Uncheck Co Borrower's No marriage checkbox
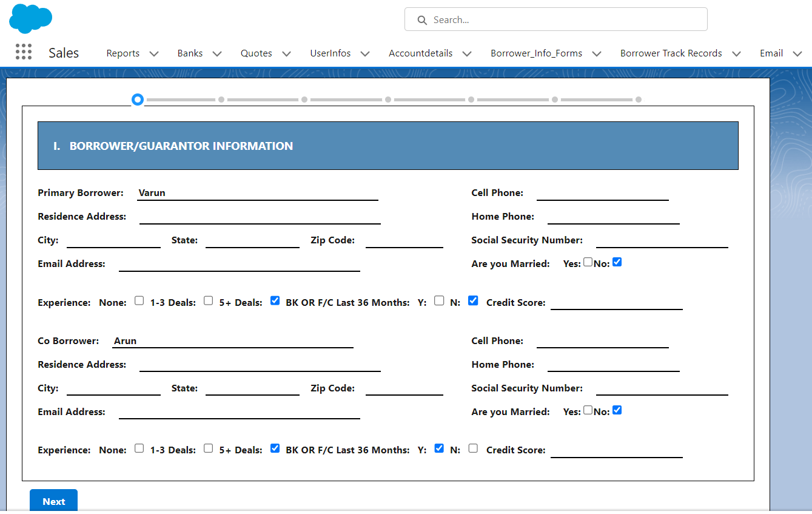Screen dimensions: 812x514 (617, 410)
